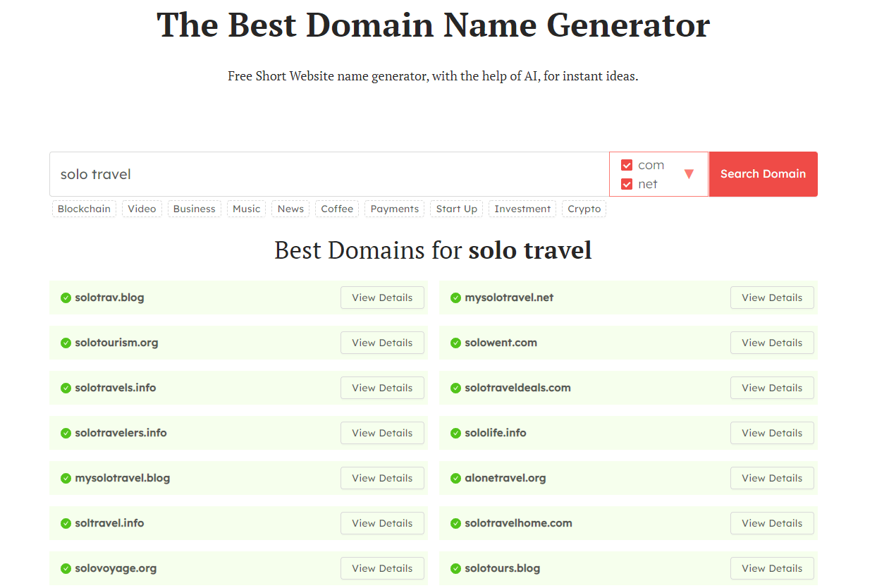Click the Coffee suggestion tag
877x588 pixels.
click(336, 209)
